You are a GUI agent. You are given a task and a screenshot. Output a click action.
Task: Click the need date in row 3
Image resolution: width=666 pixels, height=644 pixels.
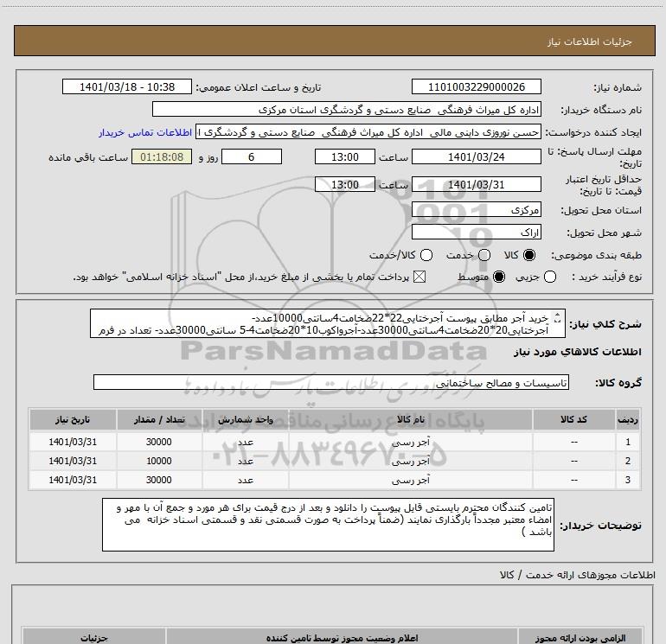point(73,480)
